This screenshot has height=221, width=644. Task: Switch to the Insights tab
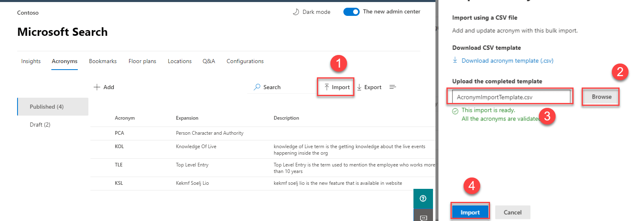pos(31,61)
